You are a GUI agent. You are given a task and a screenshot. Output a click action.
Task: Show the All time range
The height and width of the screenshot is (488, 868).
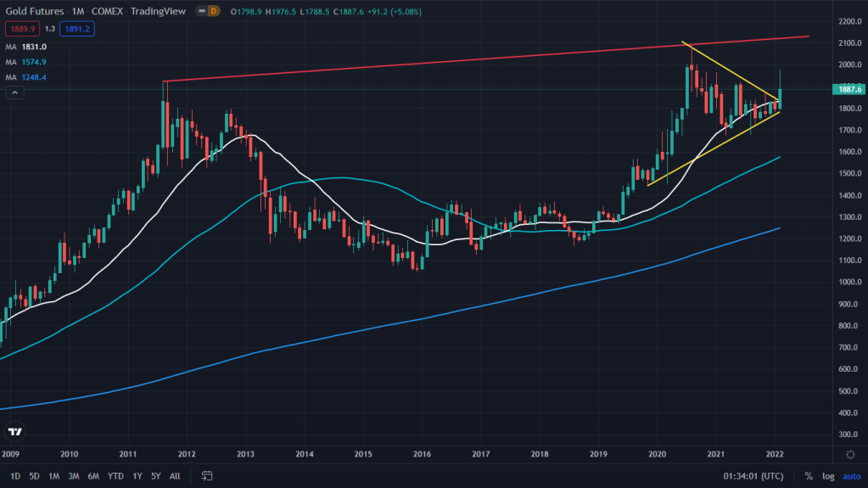click(x=176, y=476)
